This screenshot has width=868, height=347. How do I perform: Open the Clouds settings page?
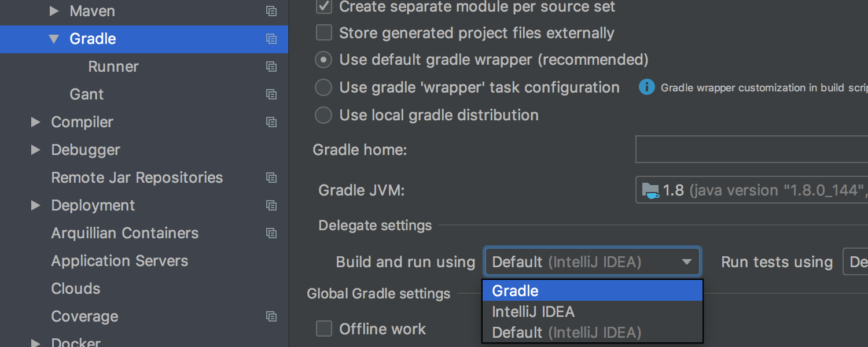tap(76, 289)
